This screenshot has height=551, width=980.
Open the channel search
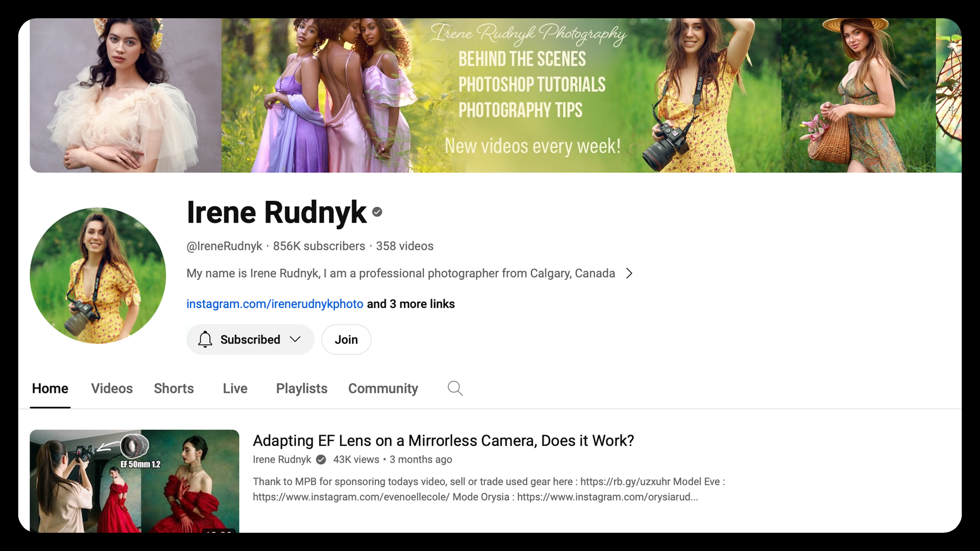click(x=455, y=388)
